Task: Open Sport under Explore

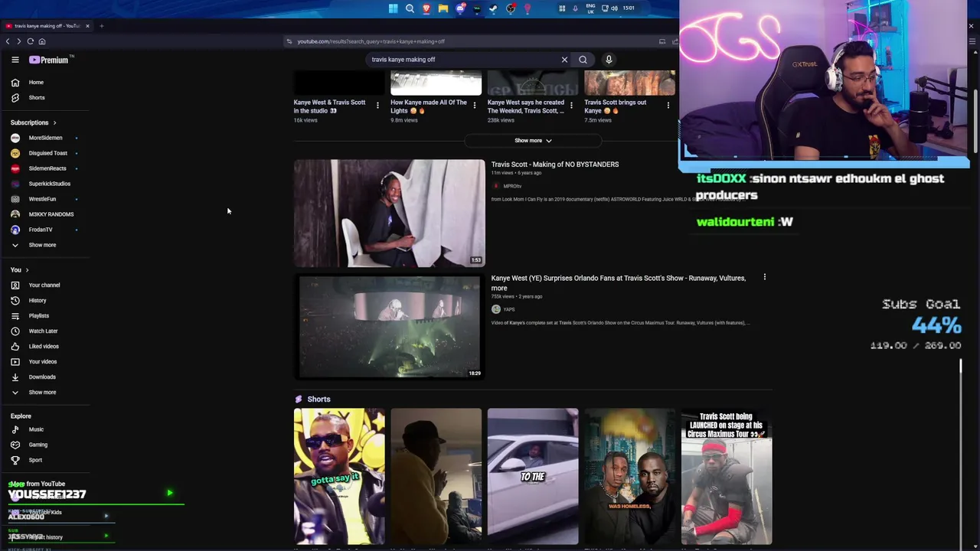Action: click(35, 460)
